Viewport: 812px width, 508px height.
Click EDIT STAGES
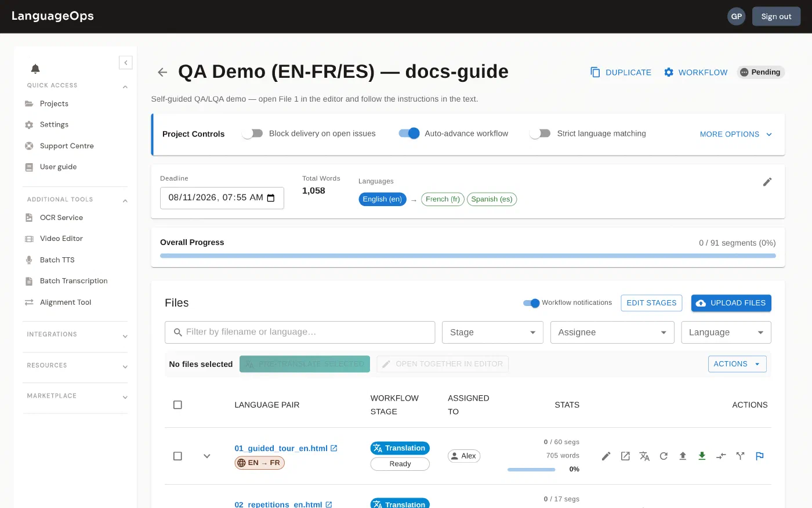coord(651,303)
